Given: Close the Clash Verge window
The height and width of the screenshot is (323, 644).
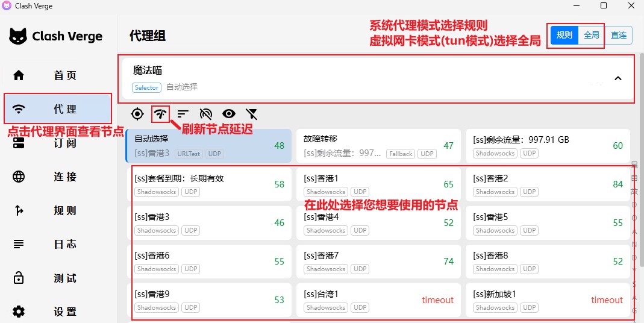Looking at the screenshot, I should click(x=631, y=6).
